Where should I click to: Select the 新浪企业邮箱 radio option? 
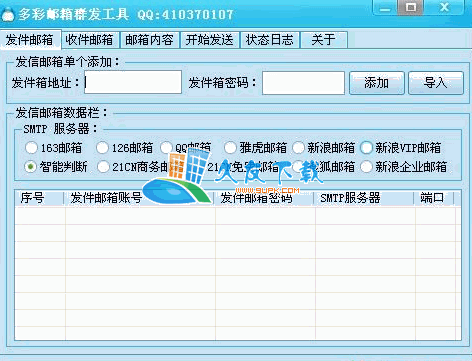[404, 167]
